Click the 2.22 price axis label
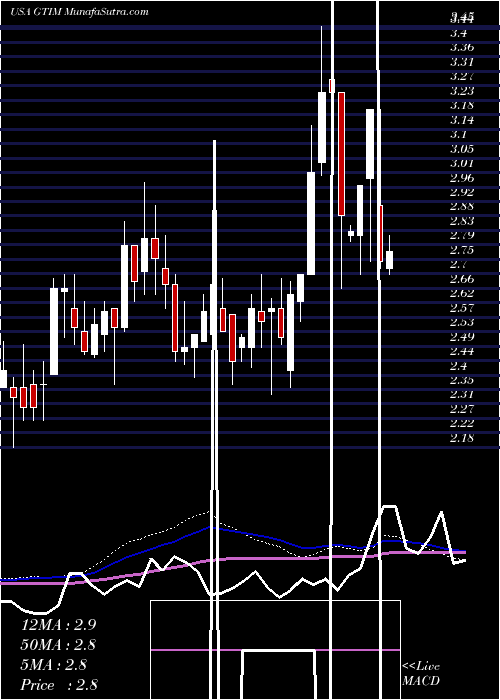500x700 pixels. [462, 424]
